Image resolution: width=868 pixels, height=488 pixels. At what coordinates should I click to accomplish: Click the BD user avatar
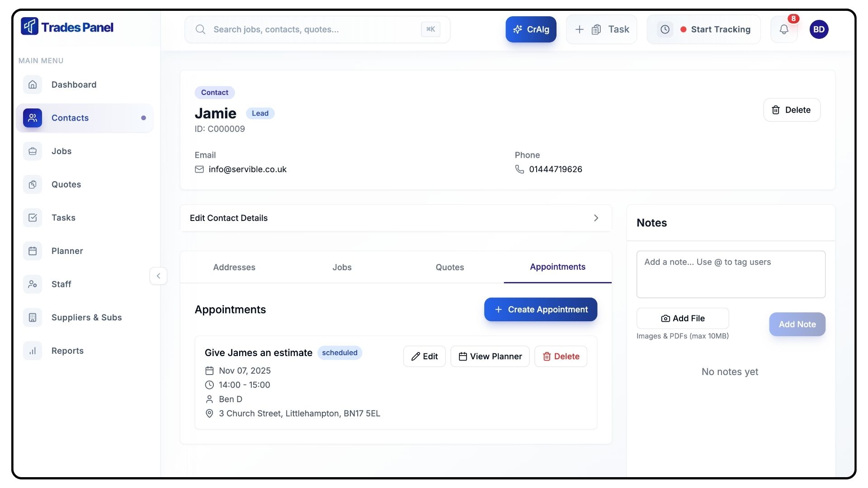(x=819, y=29)
